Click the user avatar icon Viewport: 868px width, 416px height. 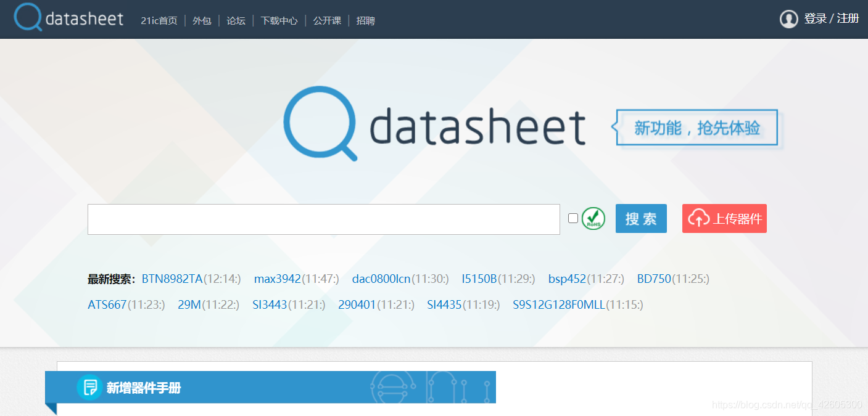click(x=788, y=19)
